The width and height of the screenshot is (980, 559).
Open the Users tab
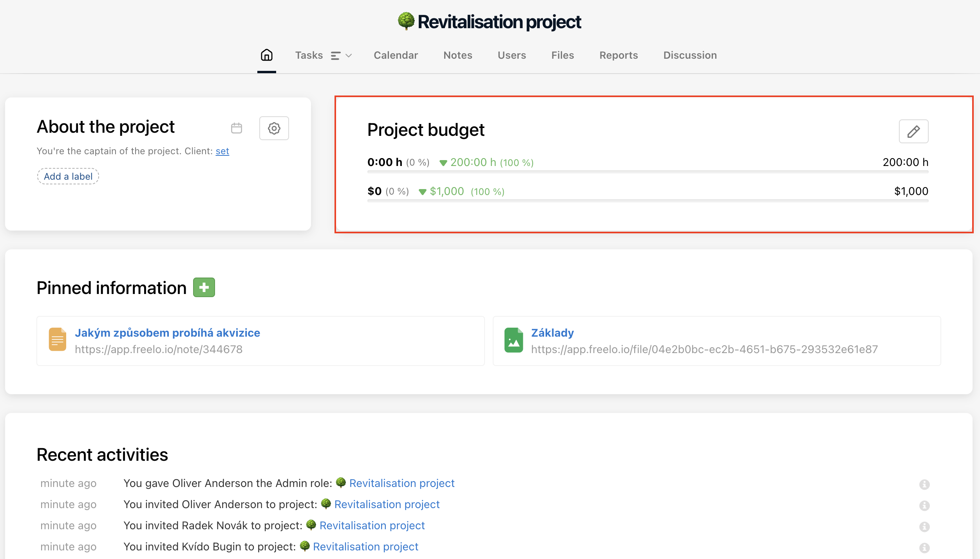[512, 55]
